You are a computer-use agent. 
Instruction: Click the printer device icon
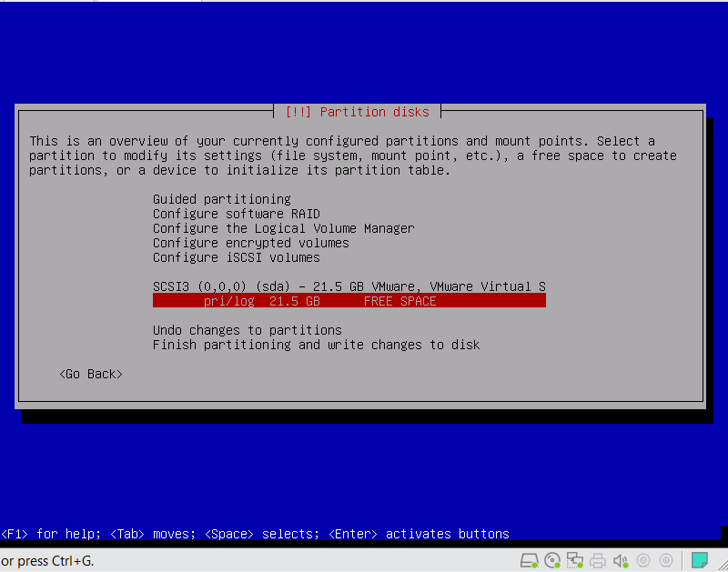pos(598,560)
